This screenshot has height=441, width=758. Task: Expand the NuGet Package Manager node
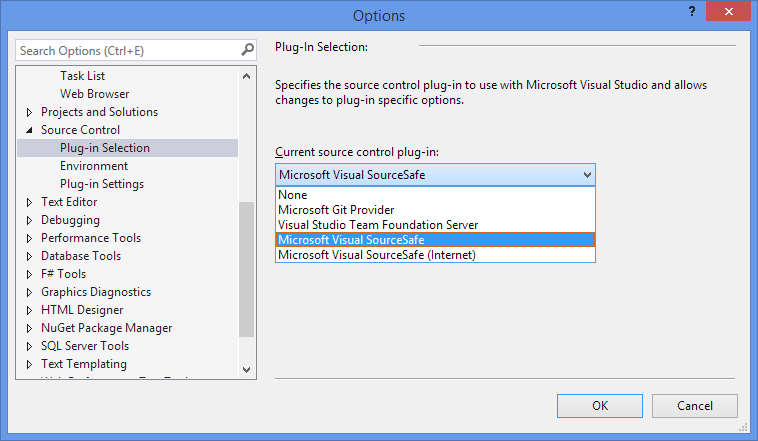click(x=29, y=328)
